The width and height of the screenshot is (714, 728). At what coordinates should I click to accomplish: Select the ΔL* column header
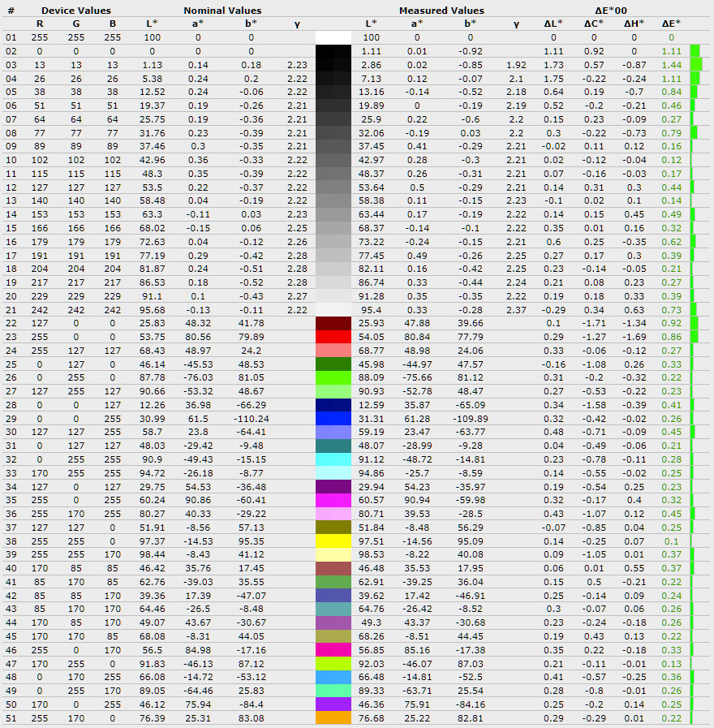(554, 24)
